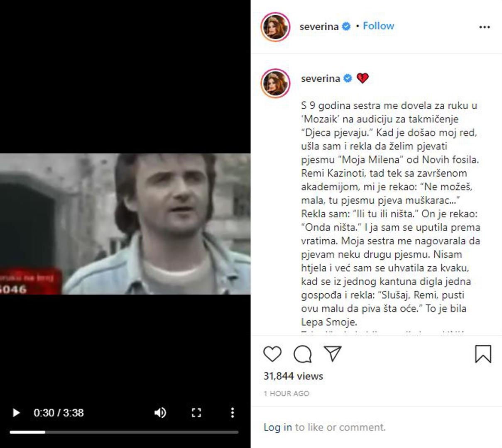Click severina avatar beside the caption
The image size is (502, 448).
[275, 83]
